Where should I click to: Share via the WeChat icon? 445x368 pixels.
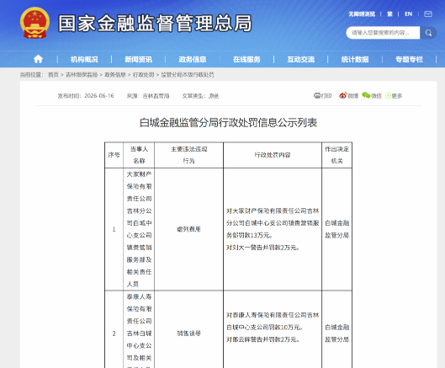tap(366, 96)
